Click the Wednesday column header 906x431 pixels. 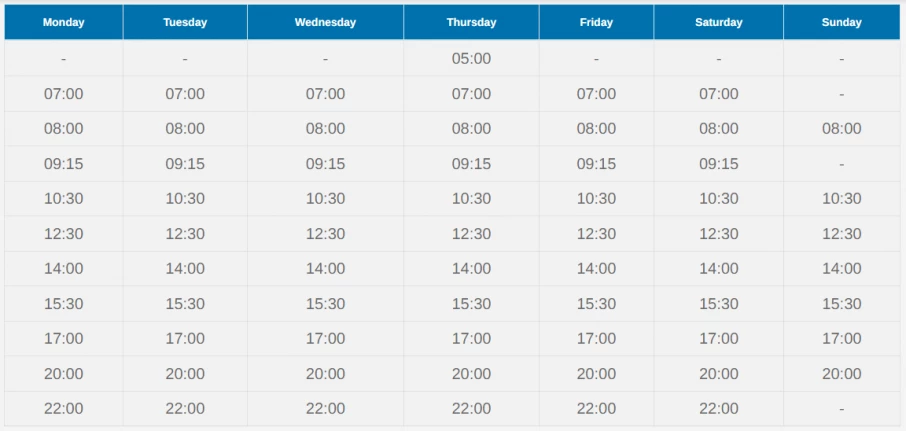[325, 23]
